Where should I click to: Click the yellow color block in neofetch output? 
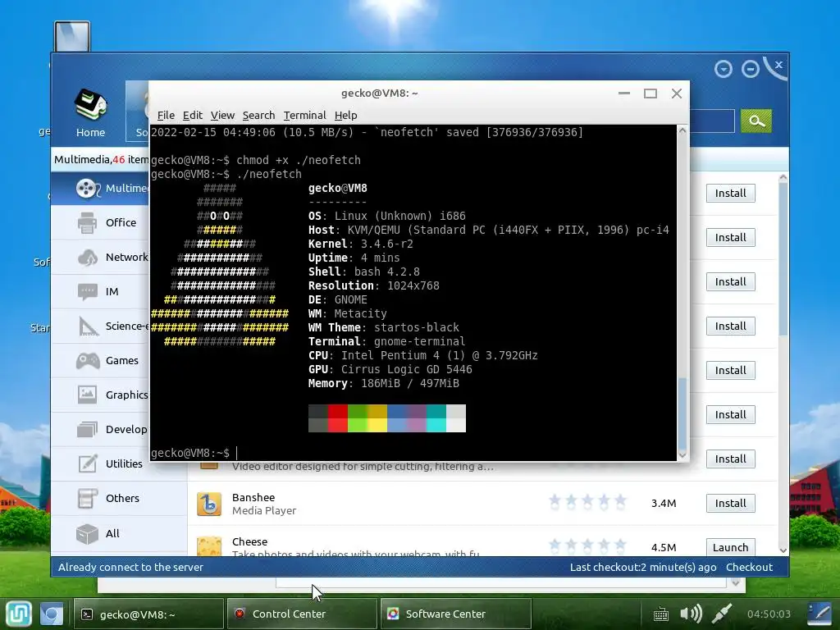click(x=377, y=418)
